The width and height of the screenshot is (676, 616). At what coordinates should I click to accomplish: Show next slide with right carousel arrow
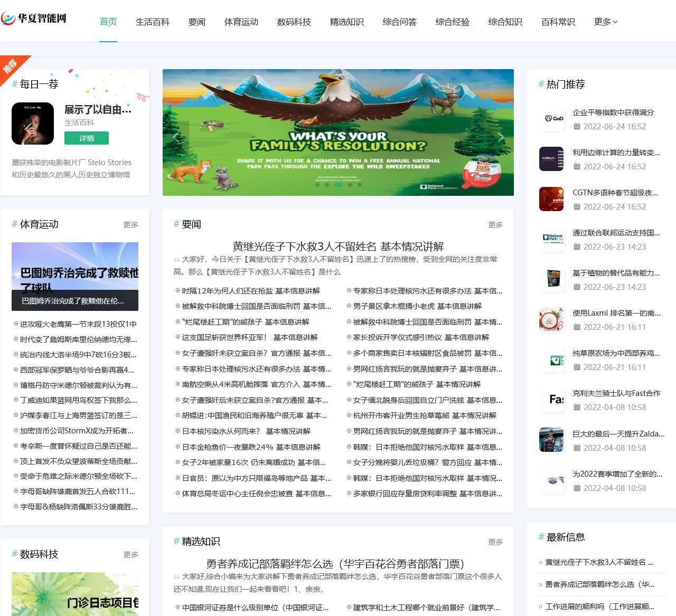tap(501, 137)
